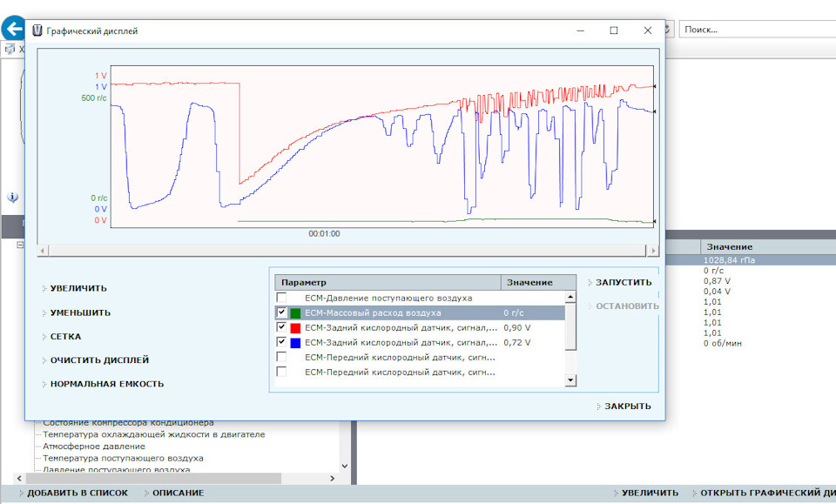Click graph horizontal scrollbar left arrow
Screen dimensions: 836x504
(x=42, y=251)
